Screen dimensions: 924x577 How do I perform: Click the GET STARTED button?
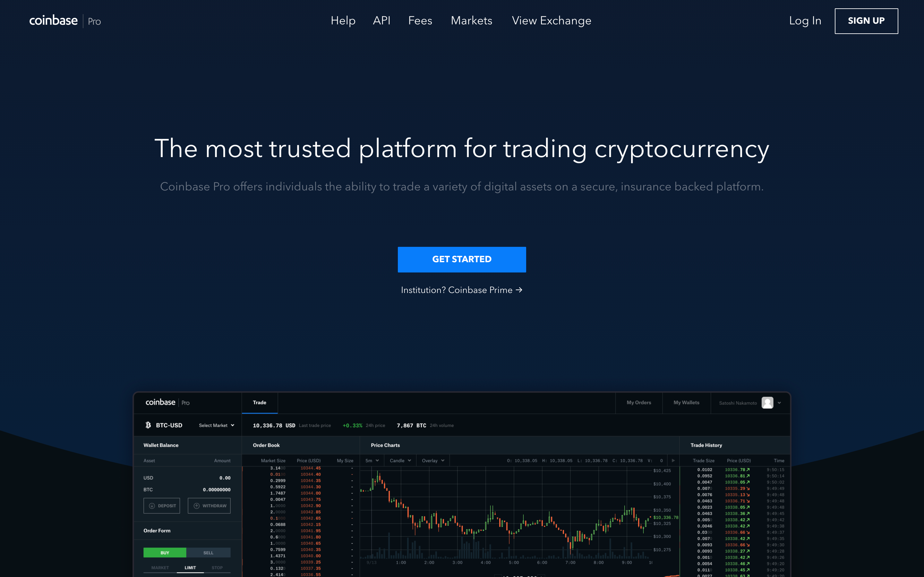click(462, 259)
